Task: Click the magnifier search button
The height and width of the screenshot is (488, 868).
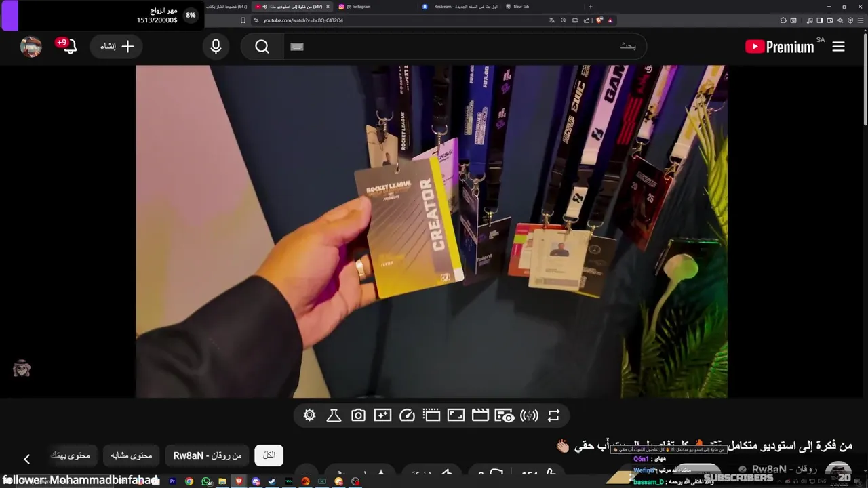Action: pyautogui.click(x=262, y=46)
